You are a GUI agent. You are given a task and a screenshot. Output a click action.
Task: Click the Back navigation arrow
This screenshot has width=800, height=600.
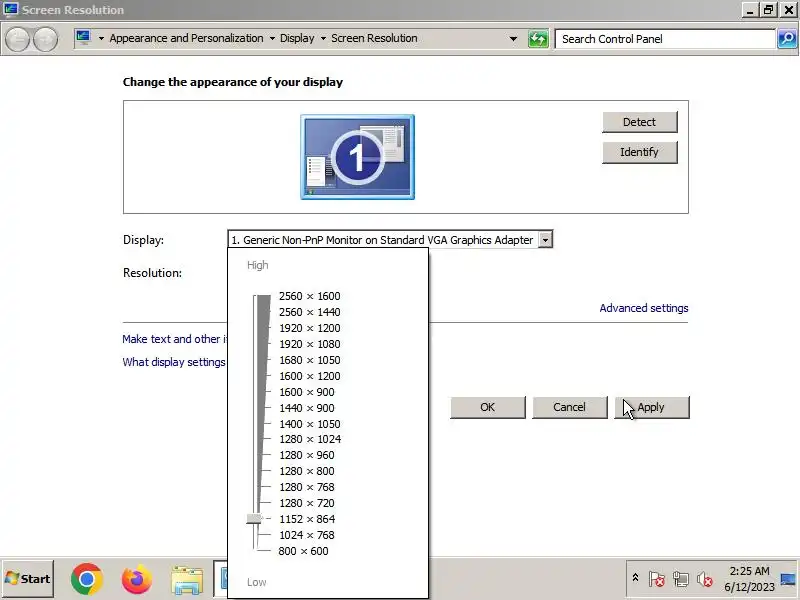17,39
